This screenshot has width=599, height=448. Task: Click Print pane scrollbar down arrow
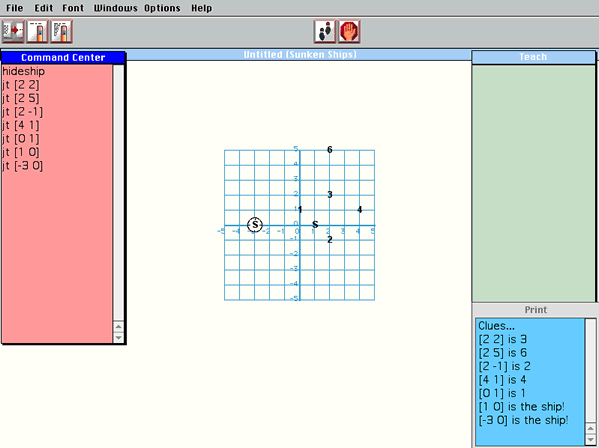(x=591, y=440)
